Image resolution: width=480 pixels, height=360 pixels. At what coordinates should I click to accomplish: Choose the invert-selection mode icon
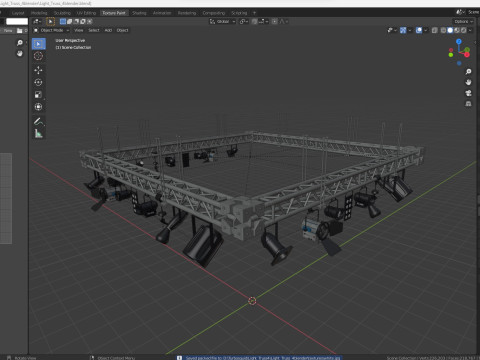[83, 22]
